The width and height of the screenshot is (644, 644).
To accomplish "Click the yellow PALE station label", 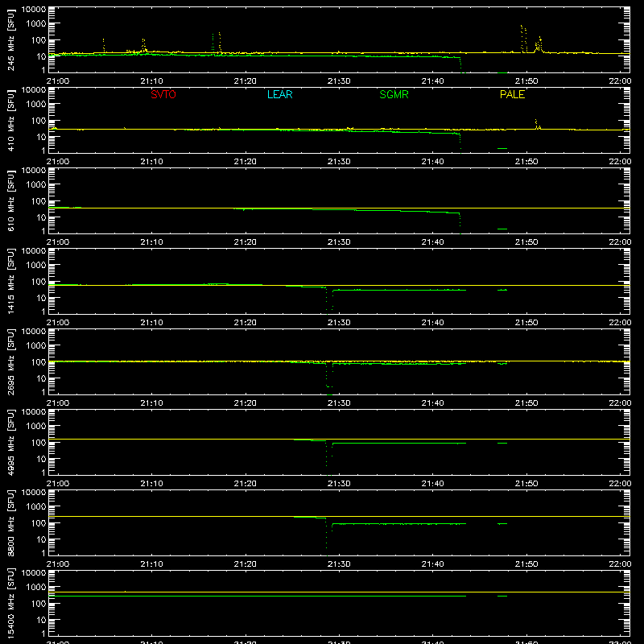I will [x=512, y=94].
